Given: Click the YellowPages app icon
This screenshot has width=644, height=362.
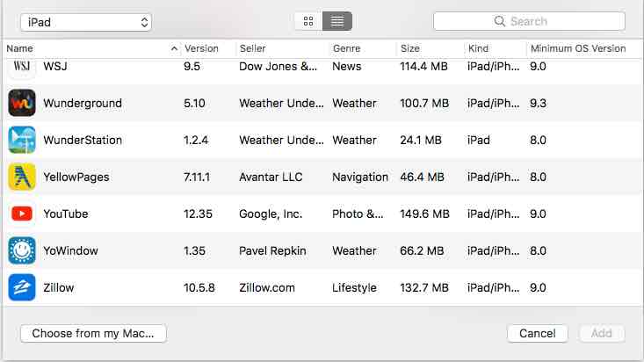Looking at the screenshot, I should (x=22, y=177).
